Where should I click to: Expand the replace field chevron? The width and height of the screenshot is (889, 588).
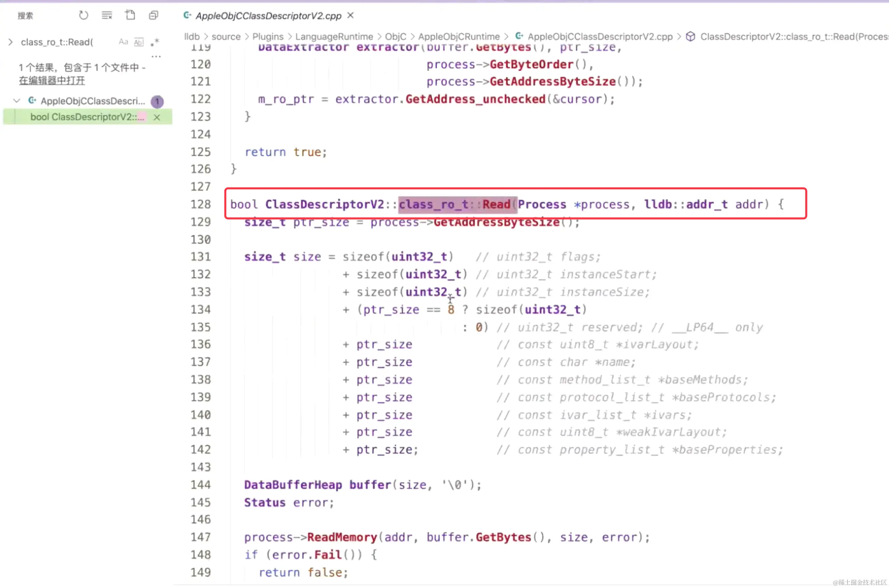(10, 42)
